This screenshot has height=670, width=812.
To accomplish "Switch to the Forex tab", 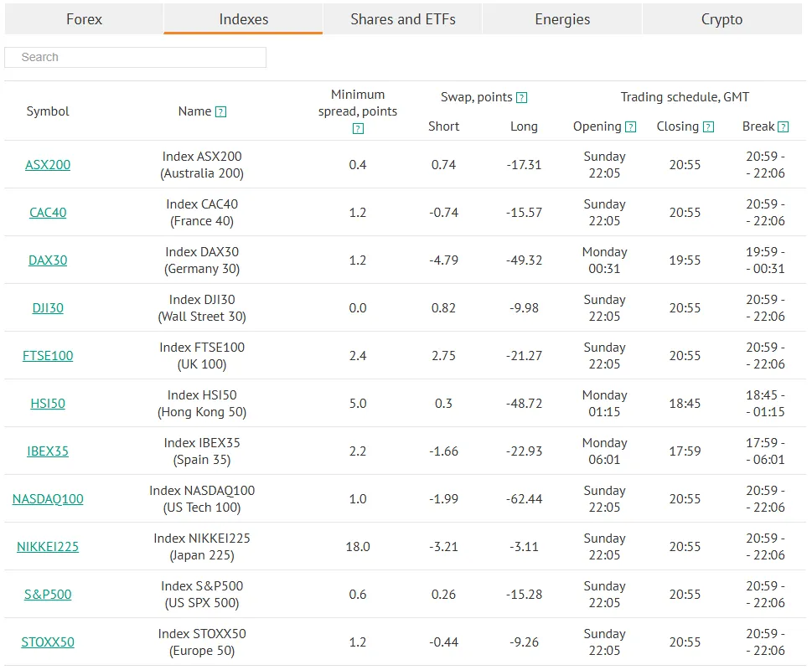I will pos(84,19).
